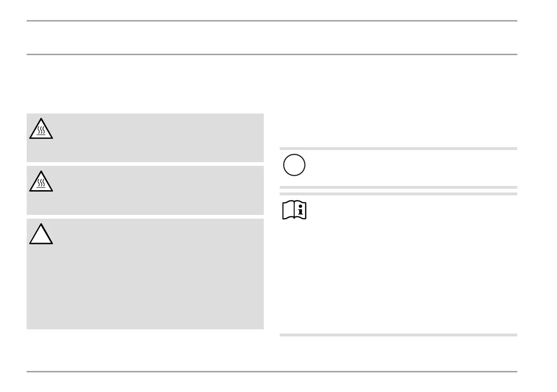Click the letter i inside book icon

click(x=301, y=210)
